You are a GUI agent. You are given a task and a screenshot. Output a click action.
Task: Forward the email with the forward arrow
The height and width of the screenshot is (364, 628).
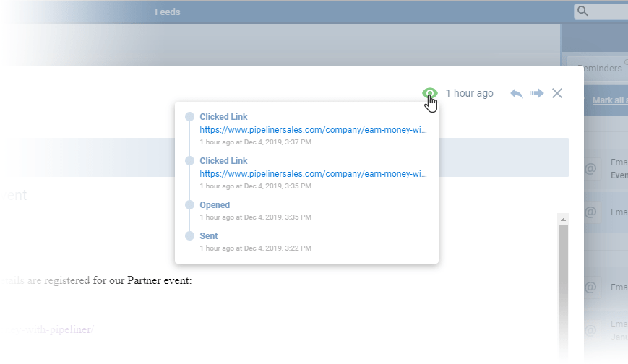point(536,93)
